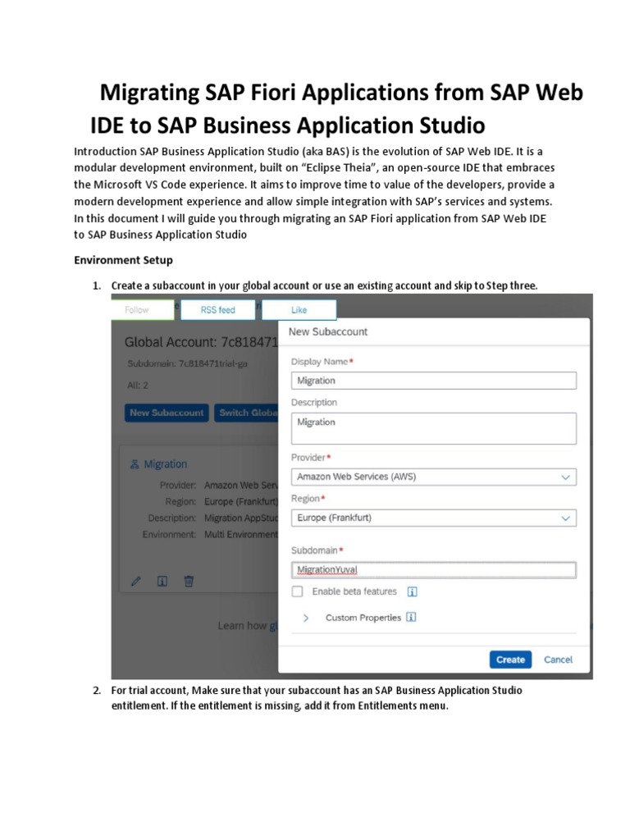Click the Multi Environment value text
The height and width of the screenshot is (840, 630).
[x=241, y=535]
